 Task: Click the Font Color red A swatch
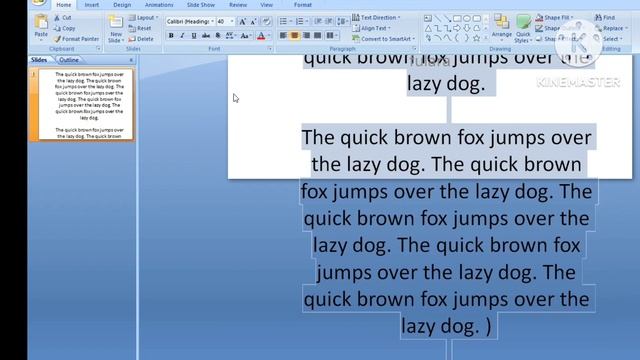click(261, 36)
